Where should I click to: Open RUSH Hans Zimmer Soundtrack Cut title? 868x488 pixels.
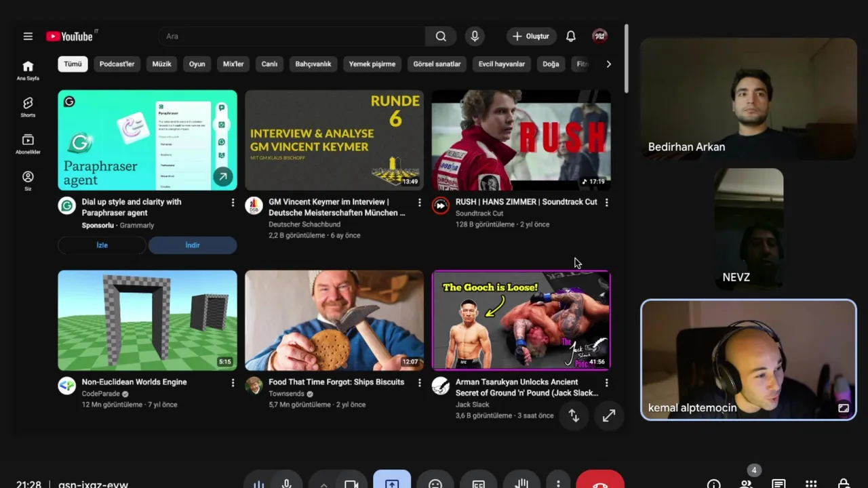526,202
